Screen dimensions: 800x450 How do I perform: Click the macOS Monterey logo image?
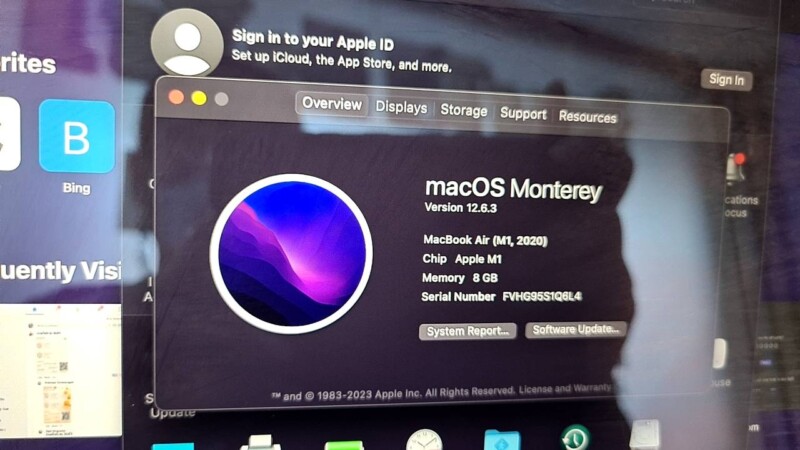291,254
